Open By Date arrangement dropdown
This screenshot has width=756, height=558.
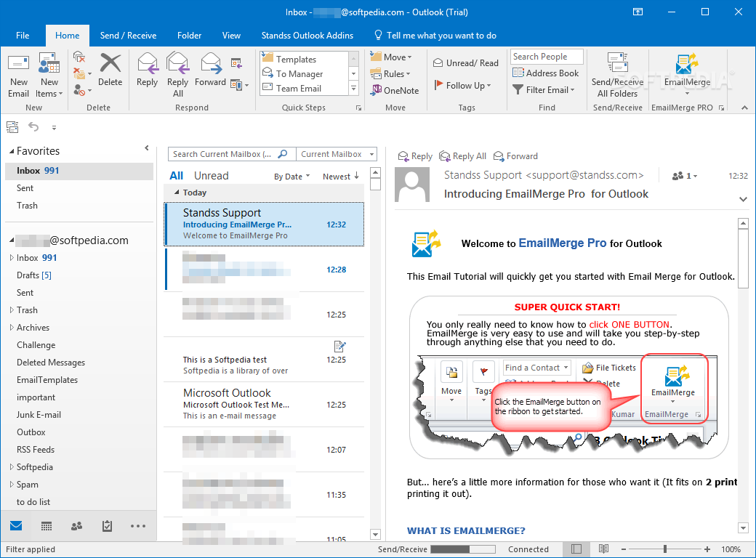pos(291,177)
